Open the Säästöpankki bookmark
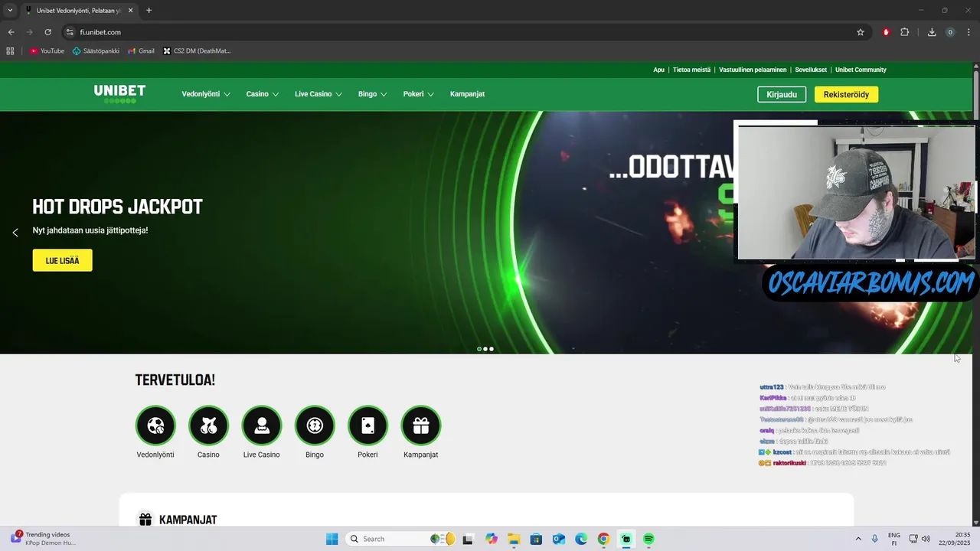 [96, 51]
